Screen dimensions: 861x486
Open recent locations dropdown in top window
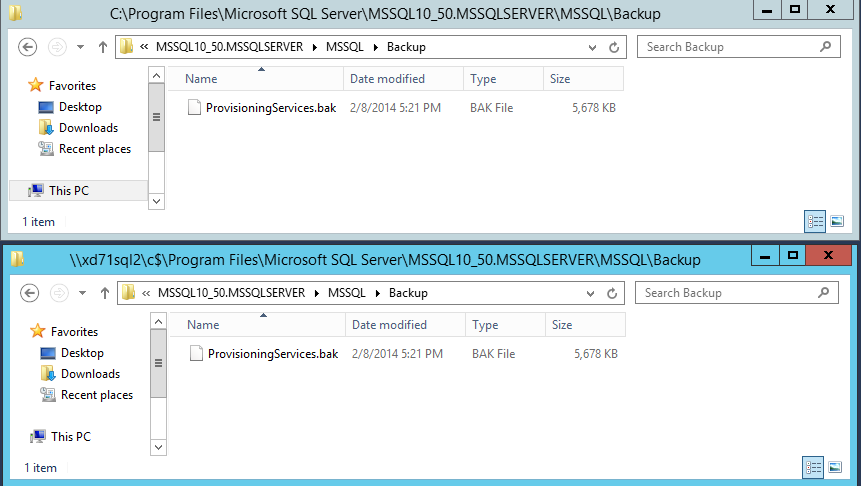80,47
